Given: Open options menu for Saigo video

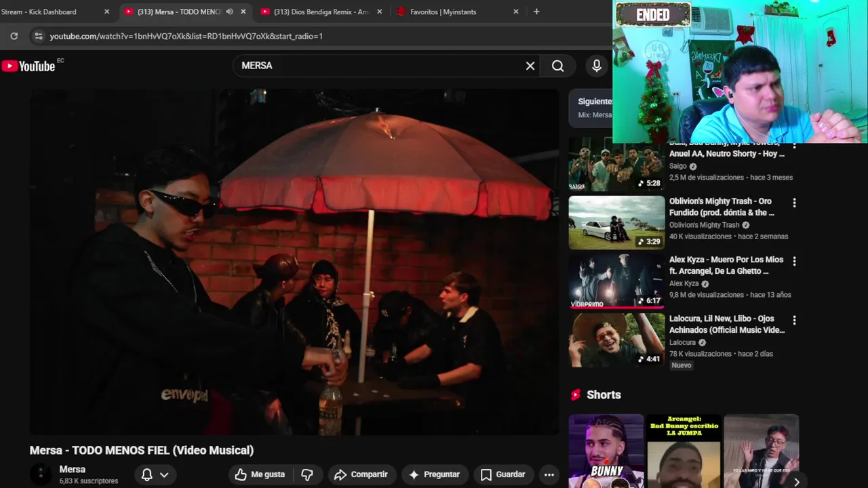Looking at the screenshot, I should [x=794, y=146].
